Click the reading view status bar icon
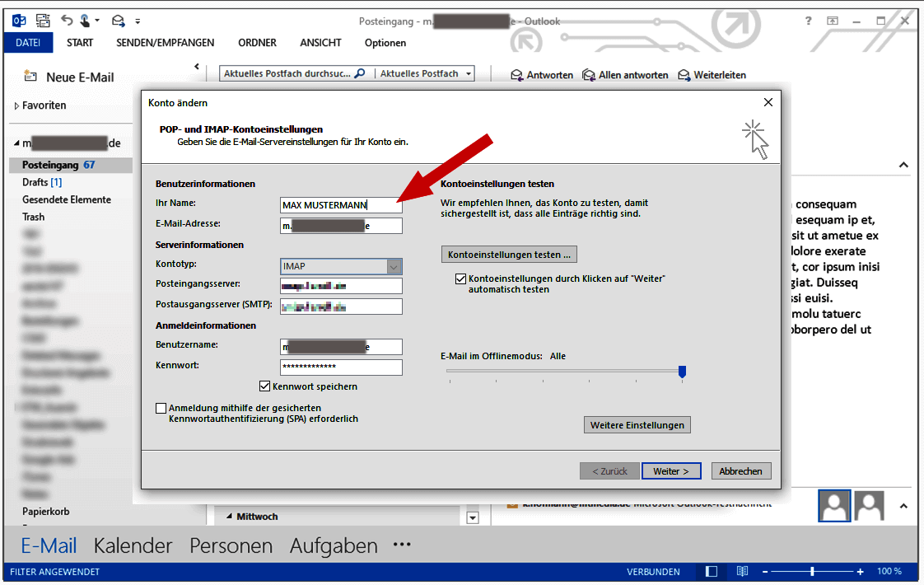 click(x=743, y=572)
